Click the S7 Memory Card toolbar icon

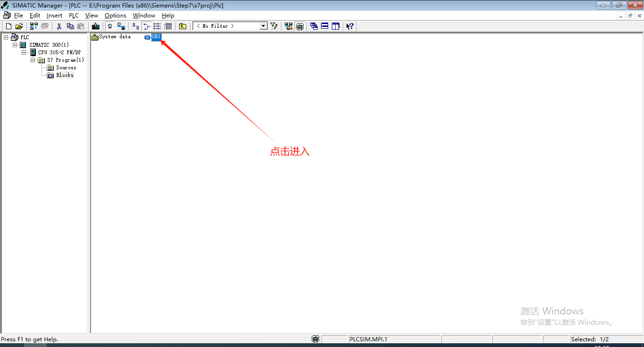pos(45,26)
